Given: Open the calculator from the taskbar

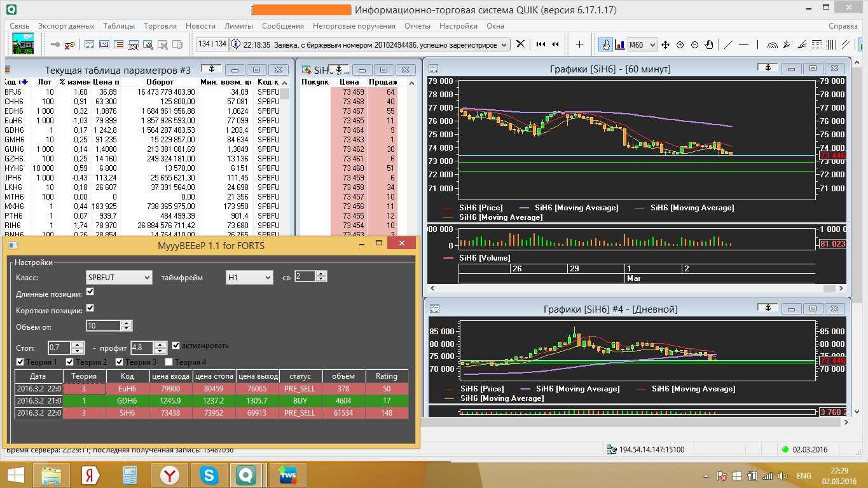Looking at the screenshot, I should [x=130, y=475].
